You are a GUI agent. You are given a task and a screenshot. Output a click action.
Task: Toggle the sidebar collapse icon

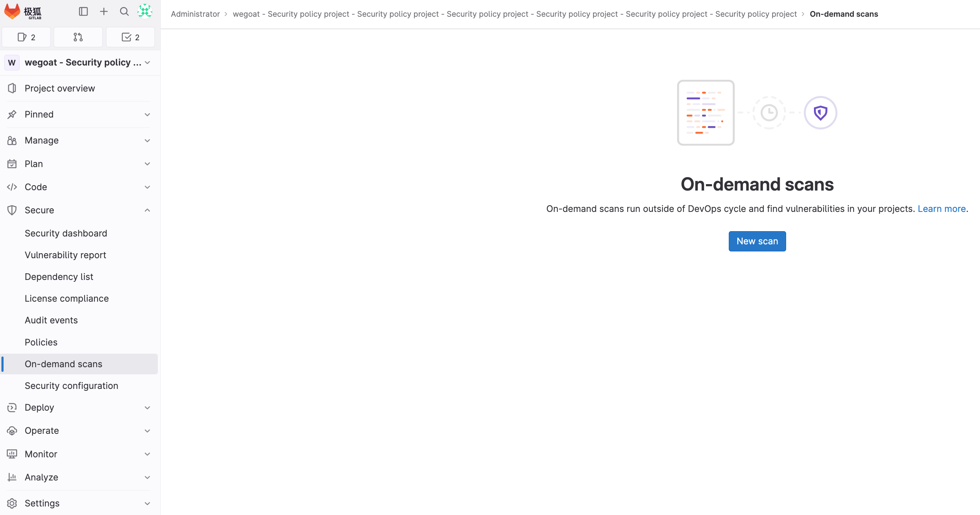[83, 11]
